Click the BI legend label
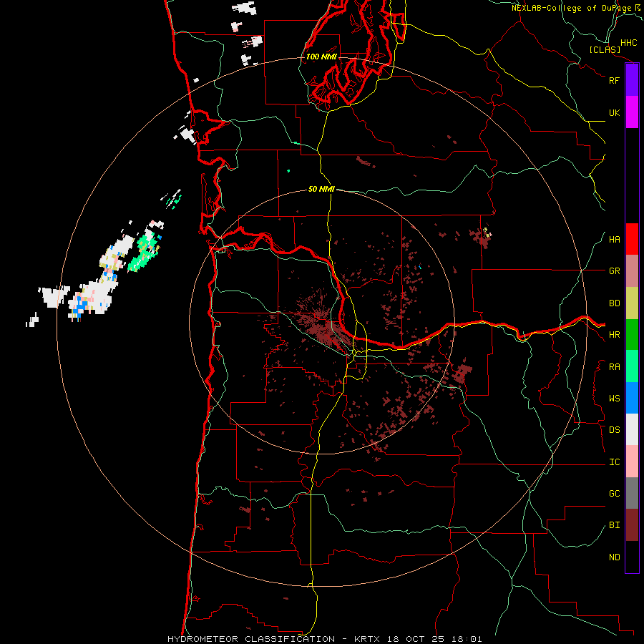Image resolution: width=644 pixels, height=644 pixels. (615, 525)
